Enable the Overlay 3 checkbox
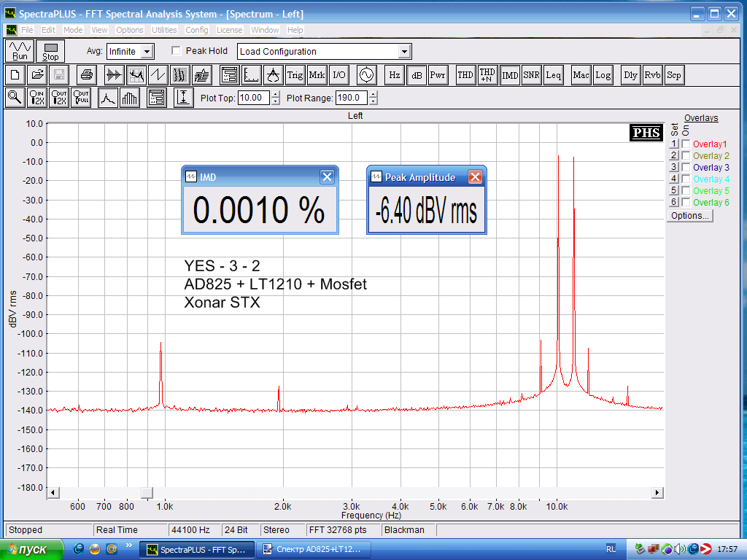The image size is (747, 560). (x=686, y=168)
